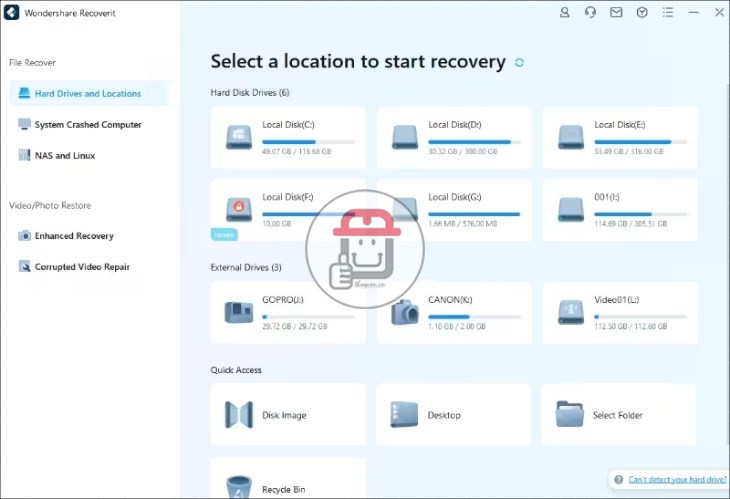Select Hard Drives and Locations
The width and height of the screenshot is (730, 499).
(x=88, y=94)
